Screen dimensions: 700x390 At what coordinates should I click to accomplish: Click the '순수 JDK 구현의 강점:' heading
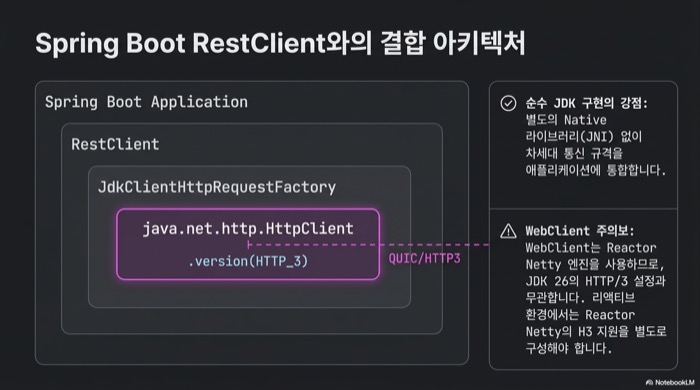587,104
